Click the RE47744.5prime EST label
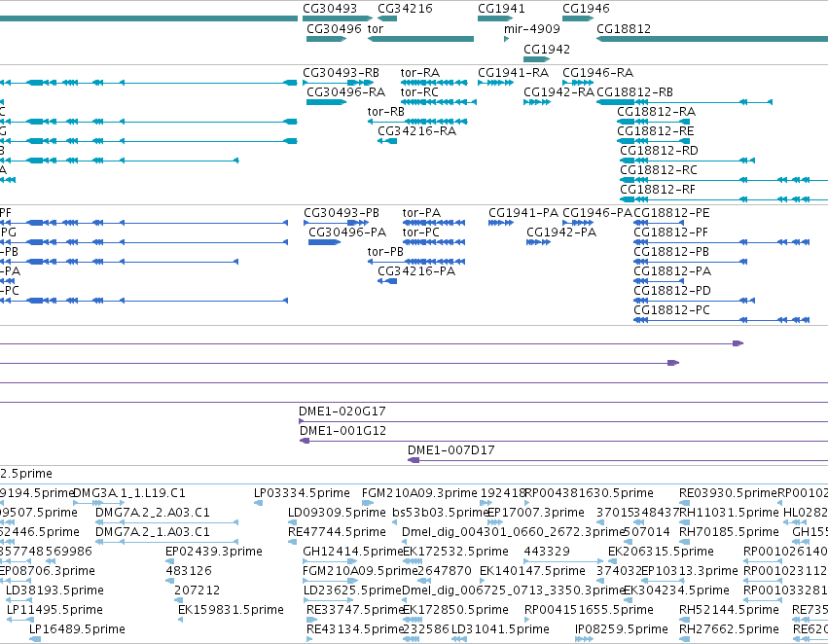This screenshot has height=644, width=828. click(337, 532)
